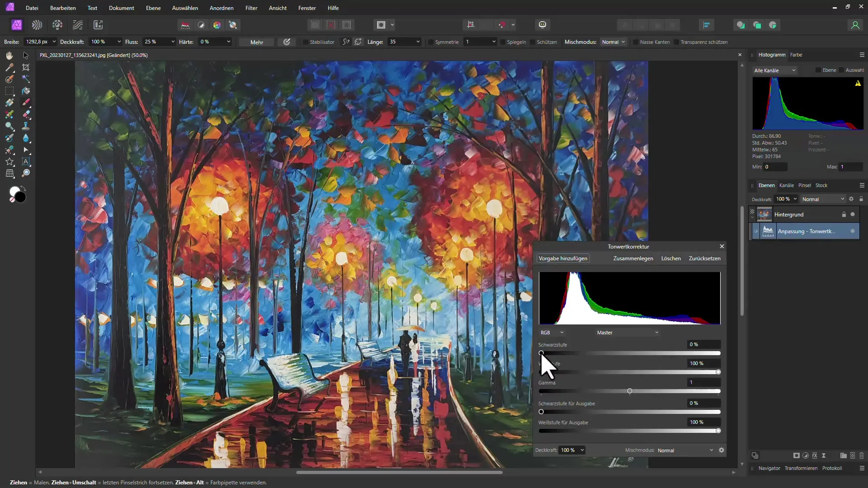Enable Nasse Kanten checkbox
Screen dimensions: 868x488
(x=636, y=42)
